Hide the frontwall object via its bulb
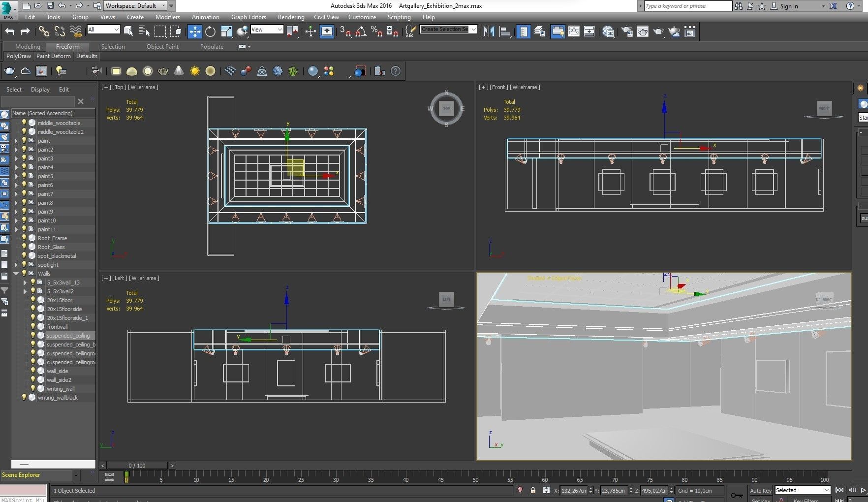This screenshot has height=502, width=868. tap(33, 326)
